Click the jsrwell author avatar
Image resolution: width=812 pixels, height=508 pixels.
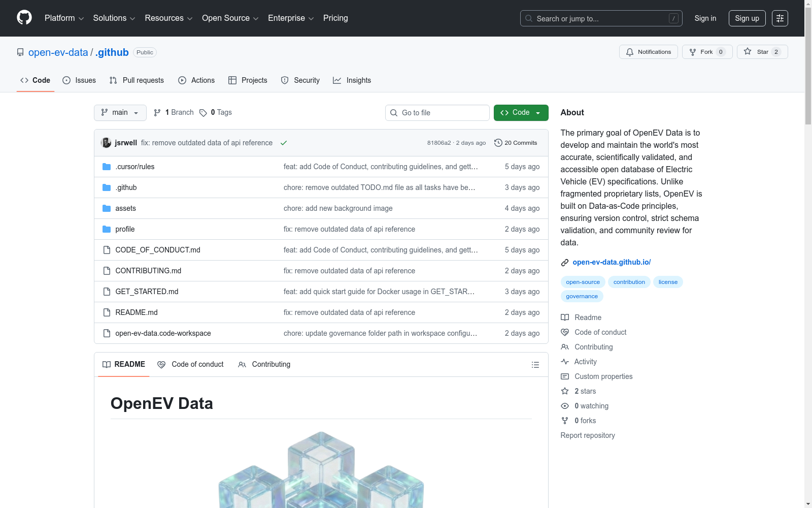tap(106, 143)
